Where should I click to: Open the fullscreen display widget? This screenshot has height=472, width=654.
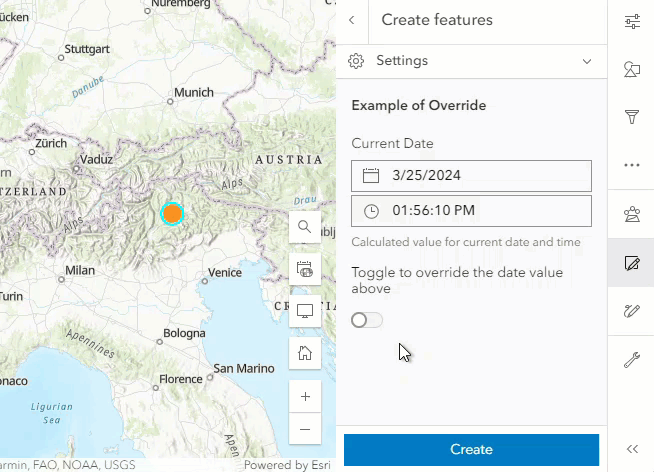click(305, 311)
